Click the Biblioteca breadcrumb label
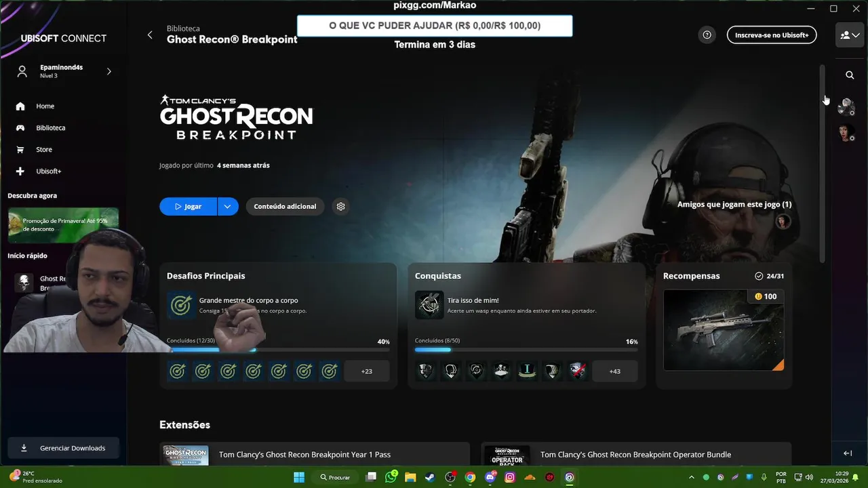Viewport: 868px width, 488px height. click(183, 28)
